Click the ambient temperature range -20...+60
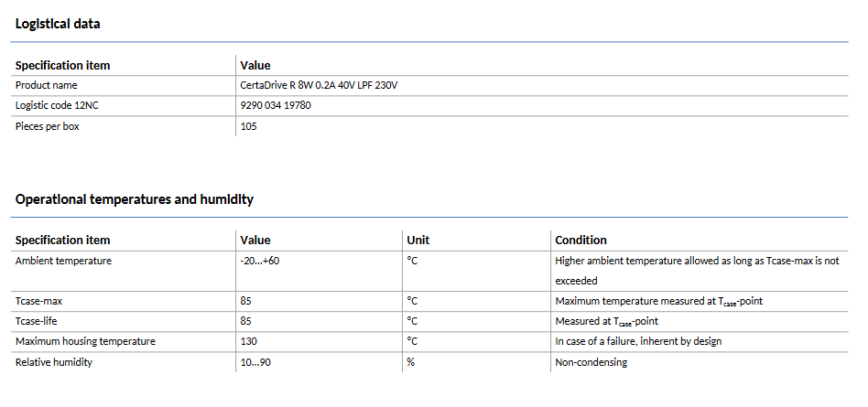The width and height of the screenshot is (868, 407). point(261,261)
